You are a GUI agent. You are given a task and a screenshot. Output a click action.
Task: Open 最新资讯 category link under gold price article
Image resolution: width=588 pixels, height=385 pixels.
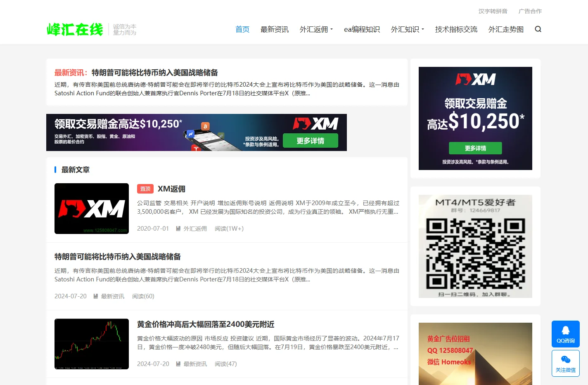point(195,364)
